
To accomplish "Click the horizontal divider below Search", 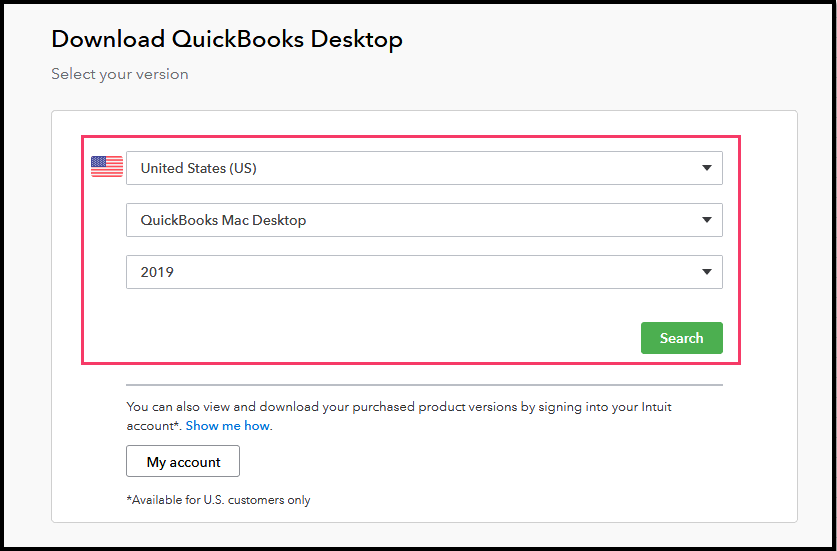I will [424, 384].
